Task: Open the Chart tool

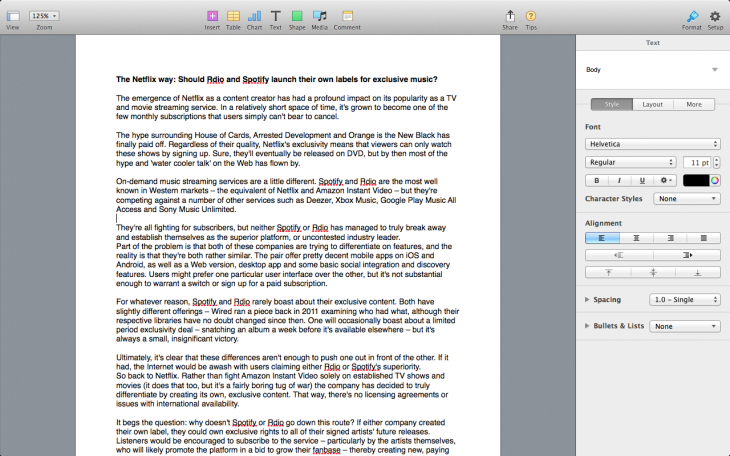Action: 254,17
